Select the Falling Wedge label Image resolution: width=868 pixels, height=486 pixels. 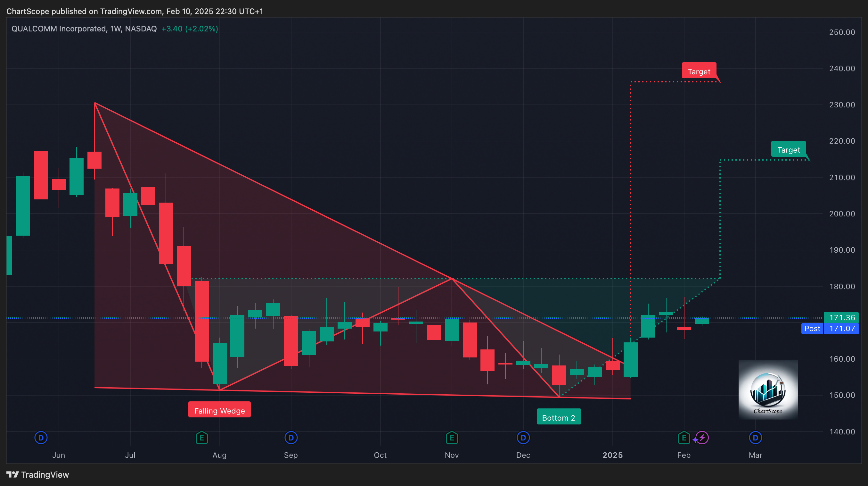coord(219,410)
